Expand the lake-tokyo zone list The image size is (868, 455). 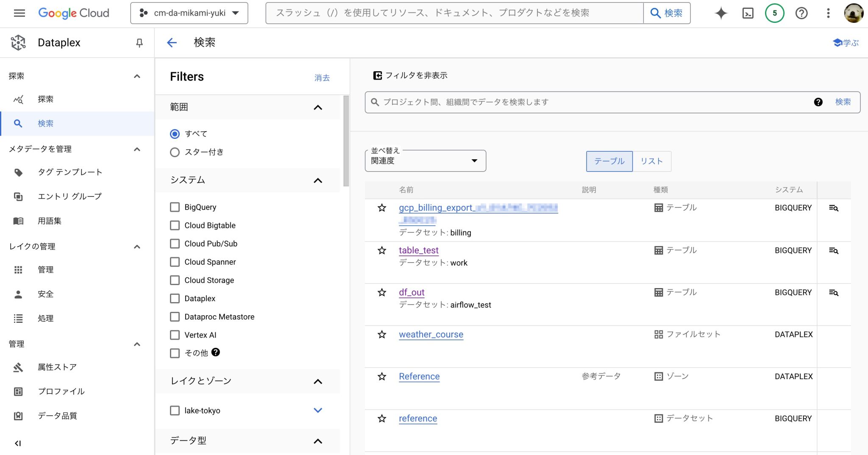tap(318, 410)
